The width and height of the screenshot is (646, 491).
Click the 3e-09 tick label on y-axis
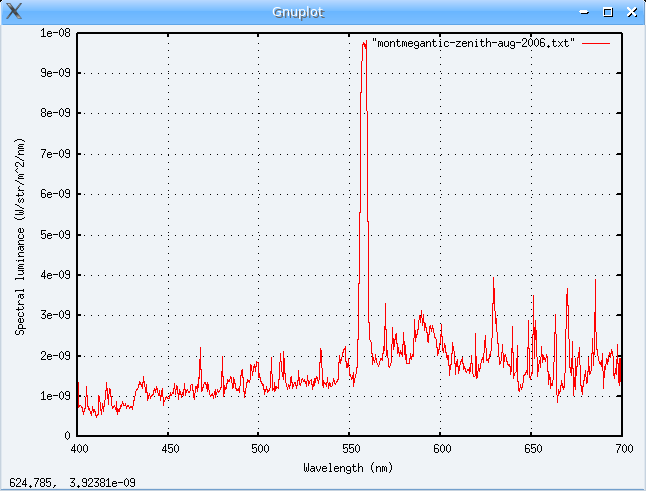(54, 315)
